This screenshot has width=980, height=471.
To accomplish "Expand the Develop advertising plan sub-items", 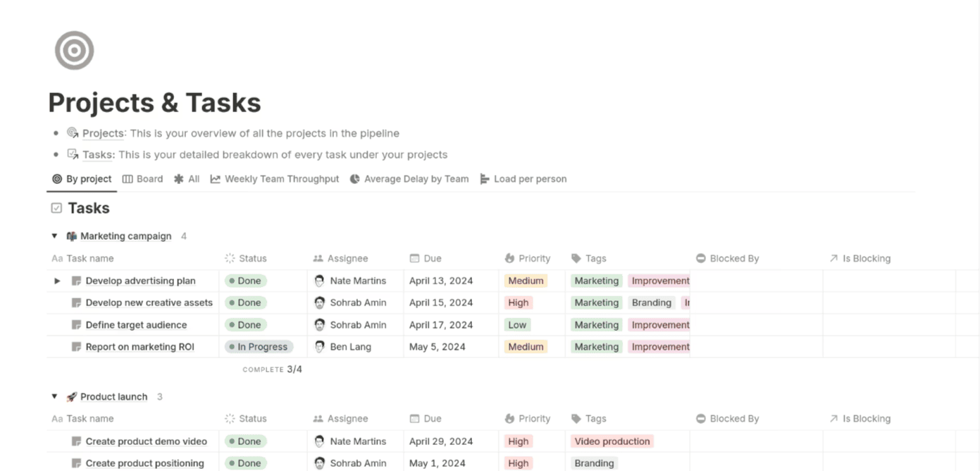I will 57,281.
